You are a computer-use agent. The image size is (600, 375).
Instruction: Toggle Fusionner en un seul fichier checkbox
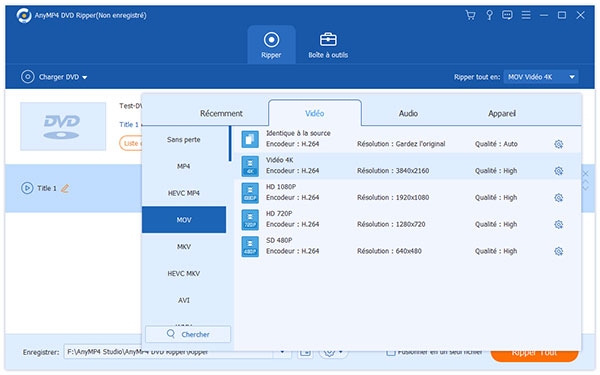tap(390, 352)
